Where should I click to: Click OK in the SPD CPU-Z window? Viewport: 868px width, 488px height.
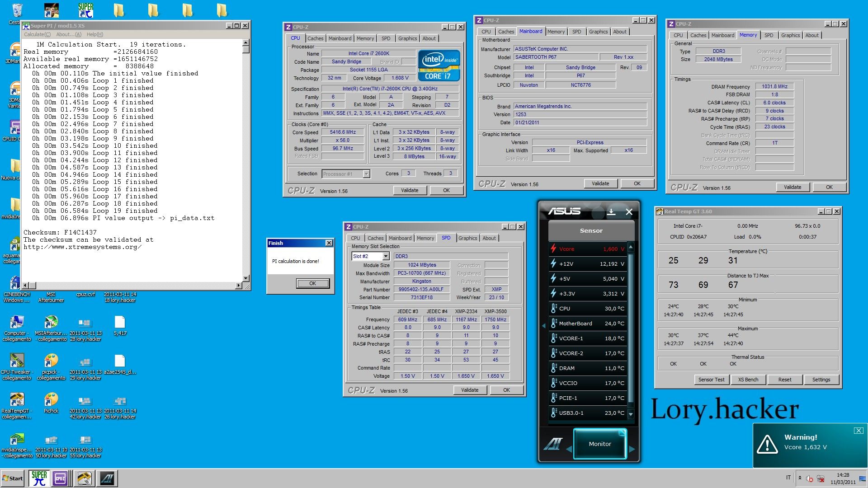[x=506, y=390]
